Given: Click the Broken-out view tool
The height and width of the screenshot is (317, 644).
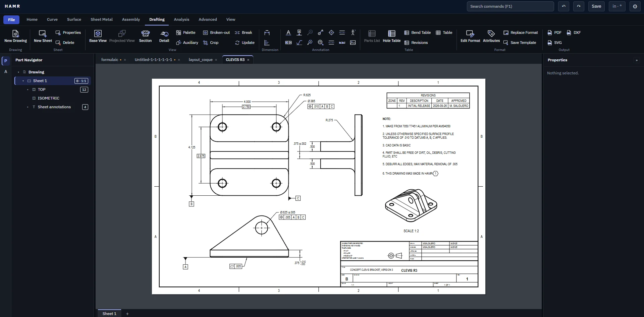Looking at the screenshot, I should point(216,33).
